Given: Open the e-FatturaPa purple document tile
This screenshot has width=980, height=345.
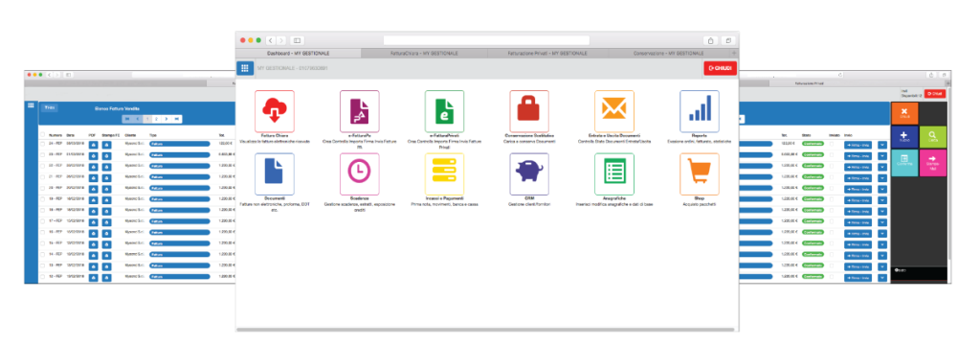Looking at the screenshot, I should (360, 111).
